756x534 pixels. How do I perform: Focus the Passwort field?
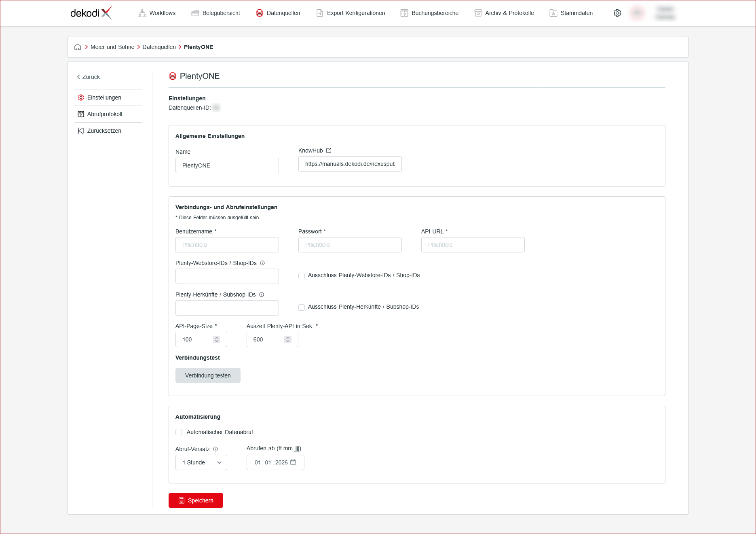pyautogui.click(x=350, y=245)
